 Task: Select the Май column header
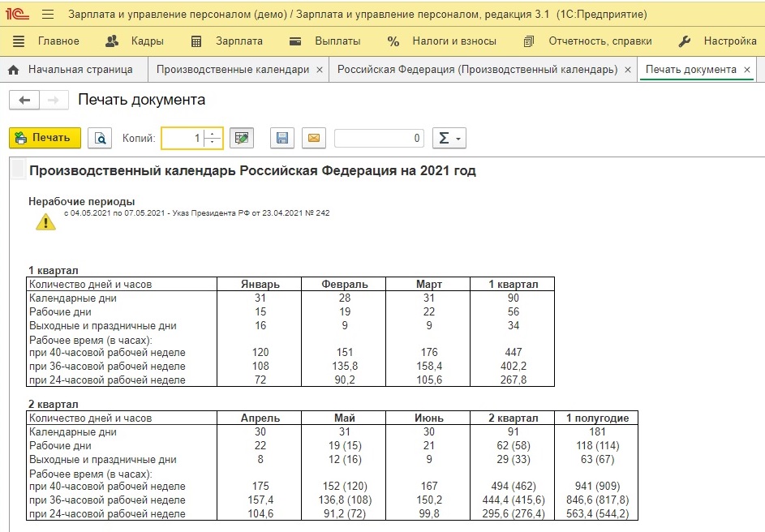tap(345, 418)
